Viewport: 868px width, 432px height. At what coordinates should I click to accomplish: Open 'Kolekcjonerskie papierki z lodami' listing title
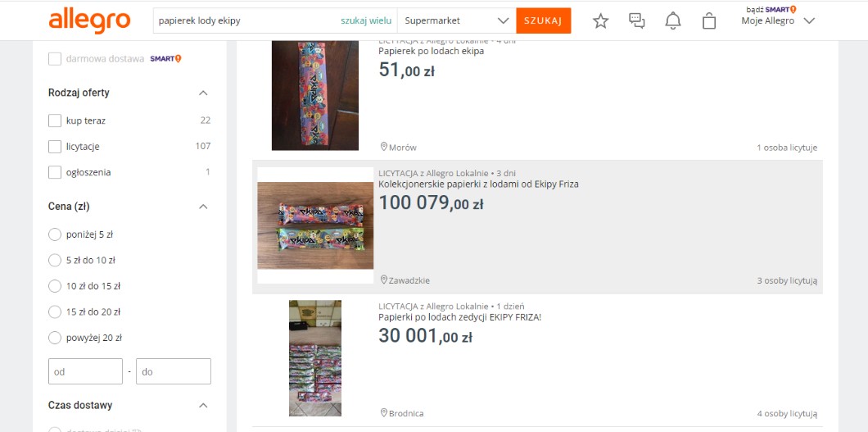pos(478,184)
